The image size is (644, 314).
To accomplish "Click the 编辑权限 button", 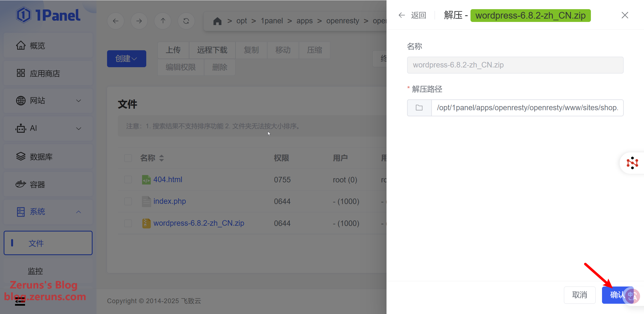I will (x=181, y=67).
